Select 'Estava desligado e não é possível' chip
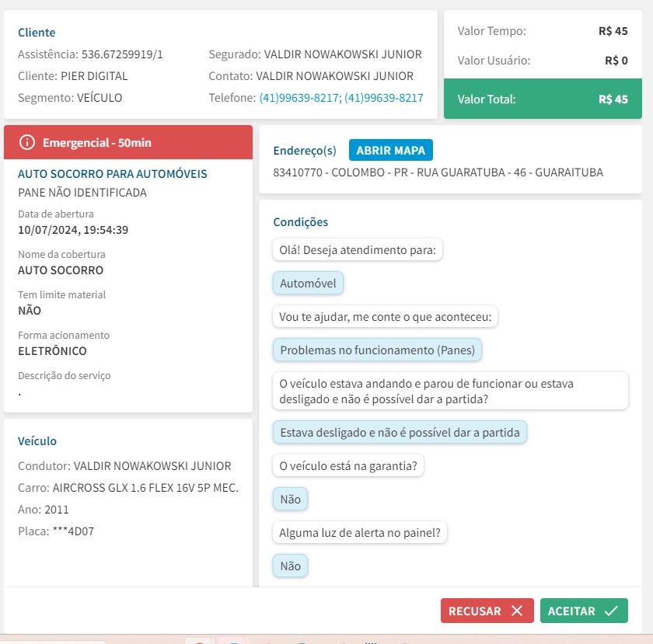This screenshot has height=644, width=653. click(x=400, y=432)
